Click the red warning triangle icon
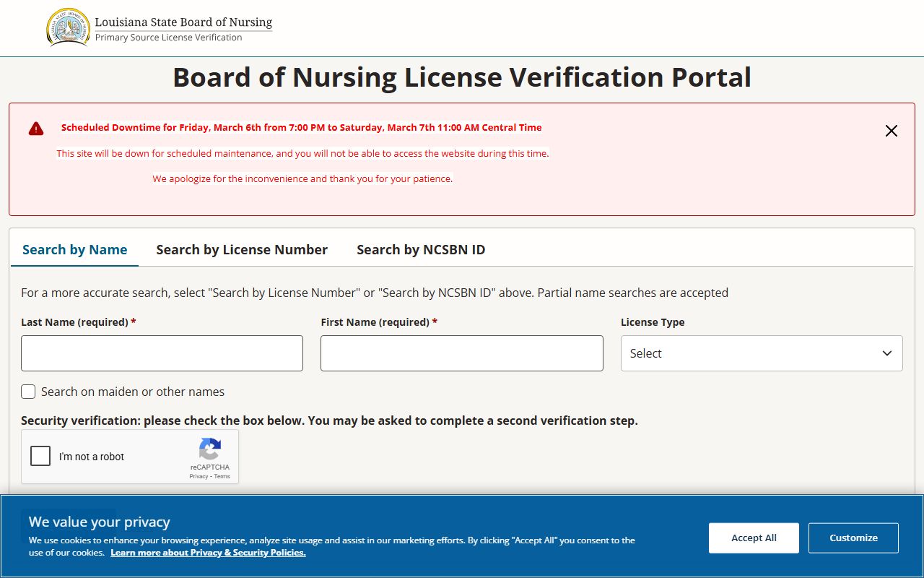This screenshot has width=924, height=578. 36,129
